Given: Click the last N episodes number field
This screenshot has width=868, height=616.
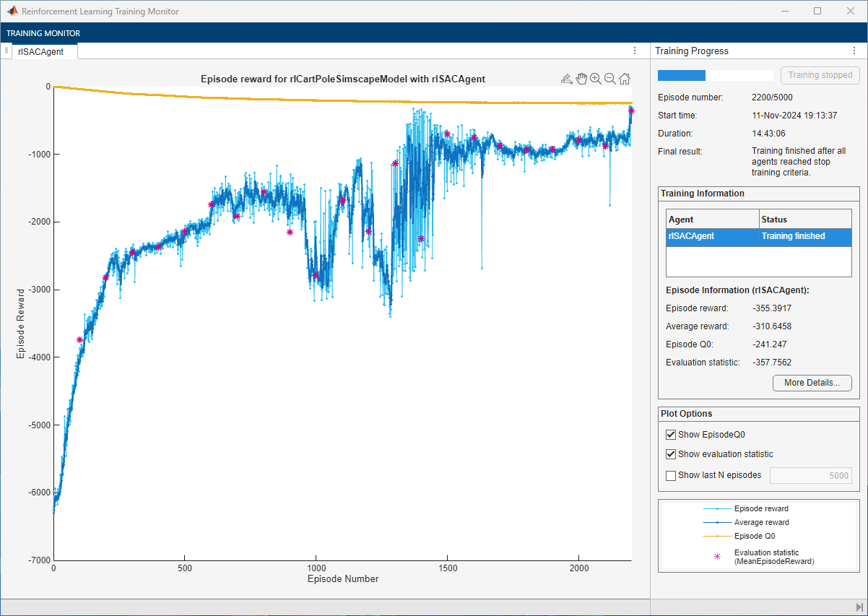Looking at the screenshot, I should (810, 475).
